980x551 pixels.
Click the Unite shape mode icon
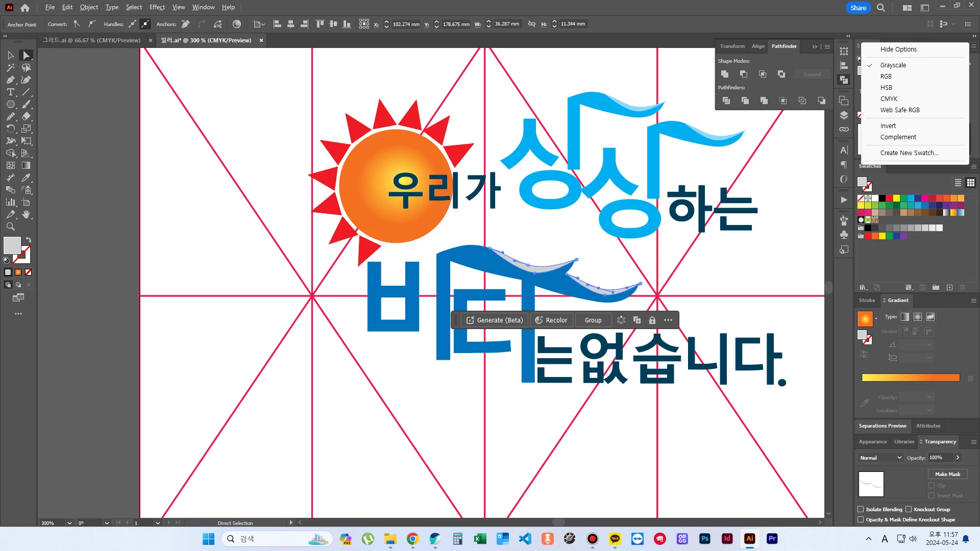pos(725,74)
